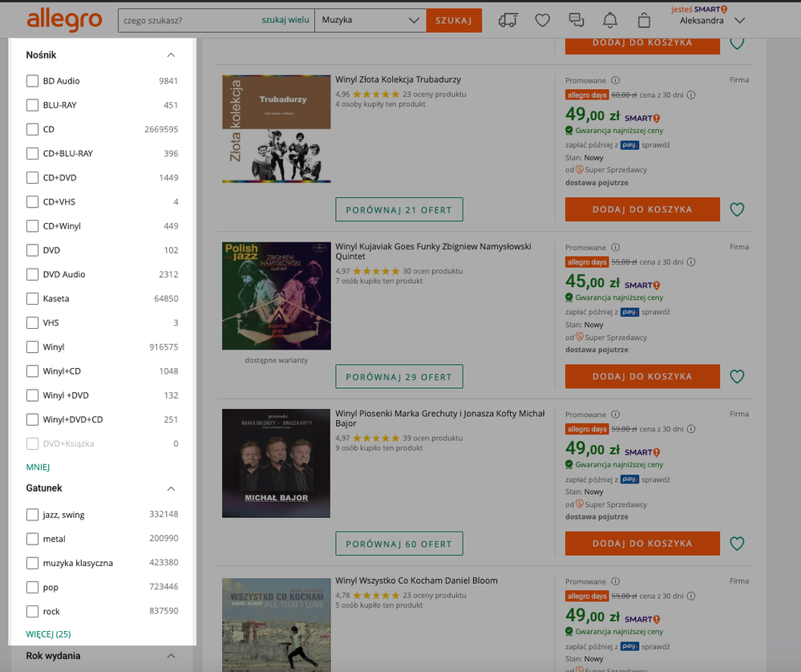Collapse the Nośnik filter section
The height and width of the screenshot is (672, 801).
click(x=171, y=55)
